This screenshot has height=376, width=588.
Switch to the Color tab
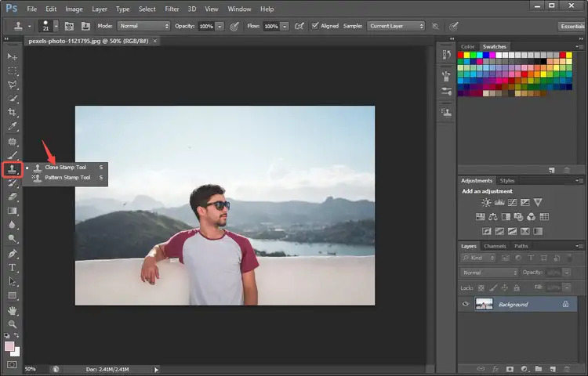coord(467,46)
